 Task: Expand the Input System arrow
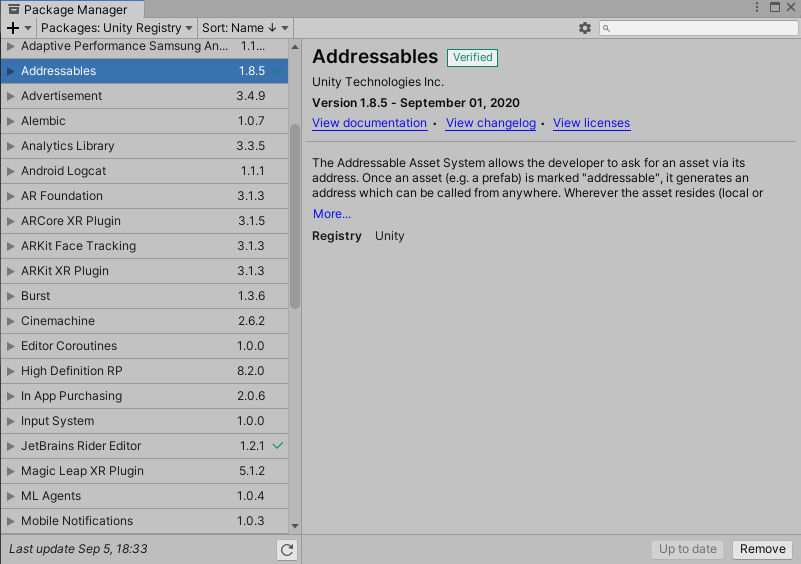[x=10, y=421]
